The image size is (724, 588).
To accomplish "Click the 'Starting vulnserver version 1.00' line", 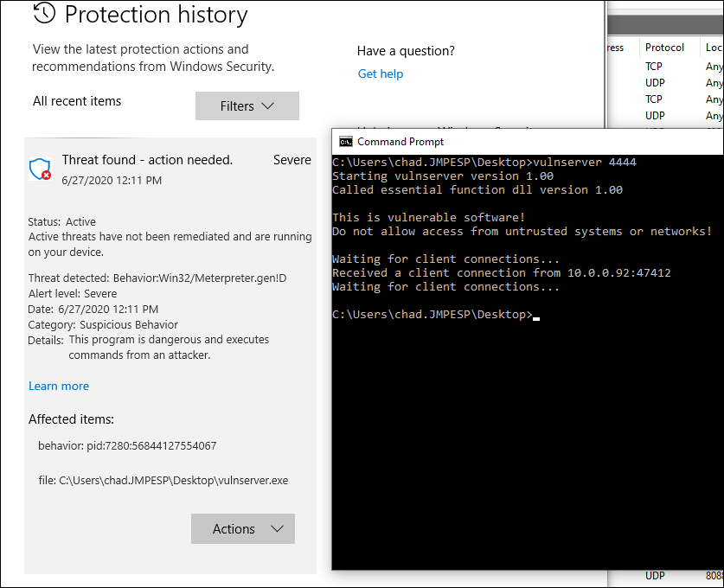I will point(443,176).
